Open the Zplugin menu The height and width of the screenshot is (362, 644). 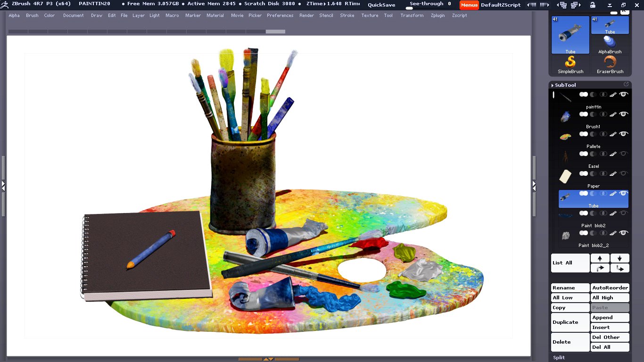click(438, 16)
